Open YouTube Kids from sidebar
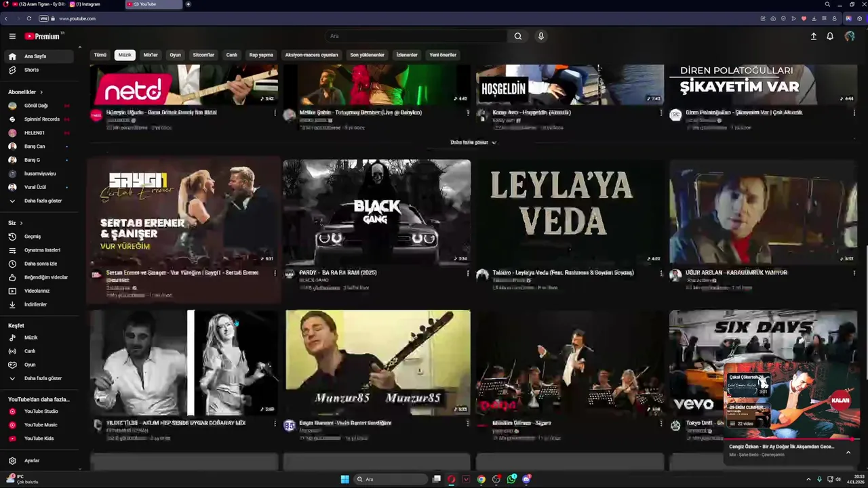 coord(39,439)
